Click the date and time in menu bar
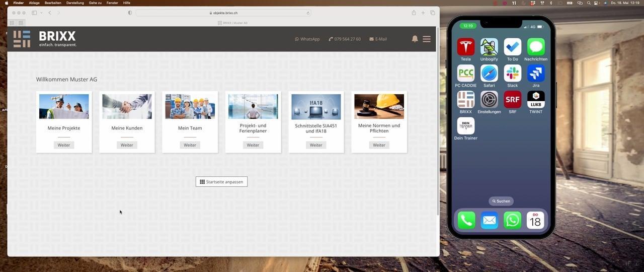 point(625,3)
